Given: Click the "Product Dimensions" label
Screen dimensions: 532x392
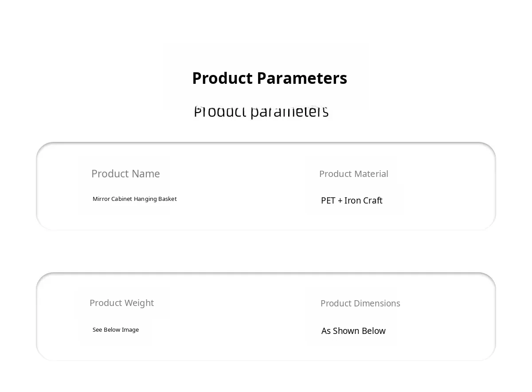Looking at the screenshot, I should click(360, 303).
